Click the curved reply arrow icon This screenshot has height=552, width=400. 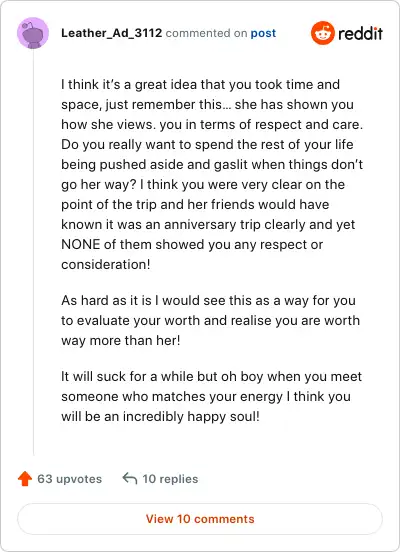(x=130, y=478)
